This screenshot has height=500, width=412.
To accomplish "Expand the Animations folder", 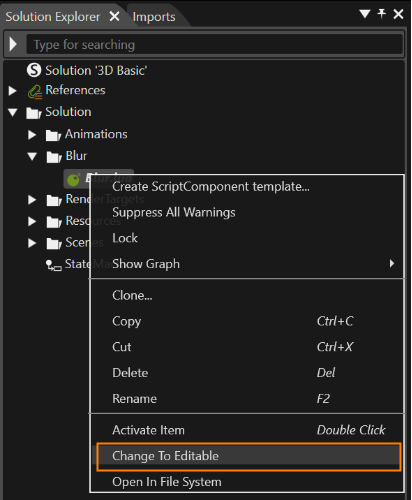I will coord(32,135).
